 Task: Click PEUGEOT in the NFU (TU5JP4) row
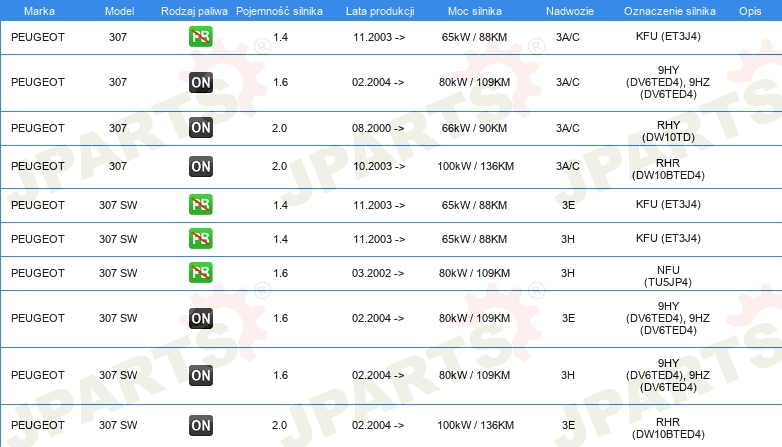coord(38,273)
